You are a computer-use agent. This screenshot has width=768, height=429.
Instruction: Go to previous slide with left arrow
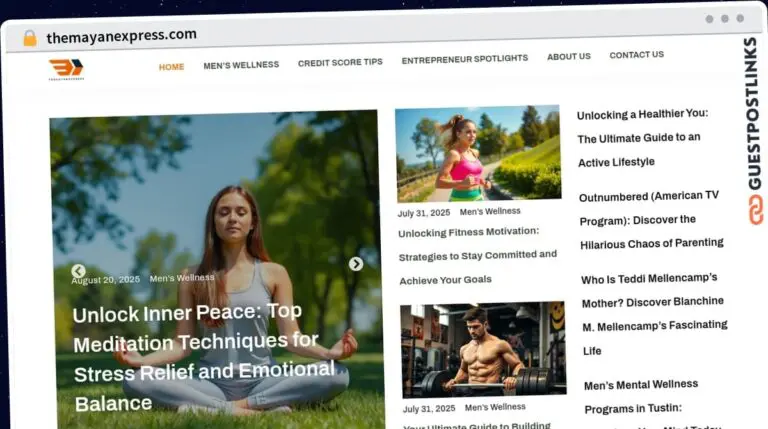(78, 271)
